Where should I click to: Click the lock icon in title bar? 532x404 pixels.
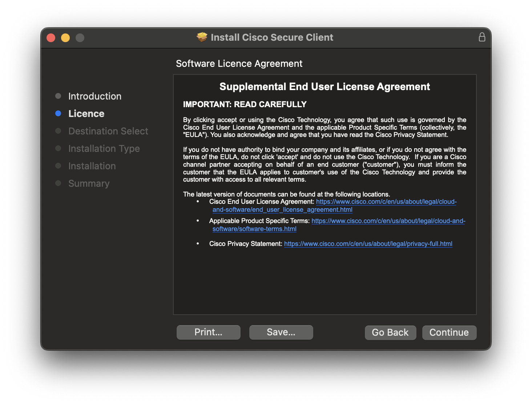482,37
